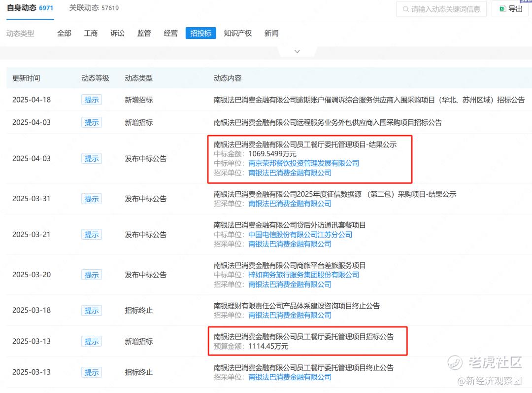This screenshot has width=532, height=393.
Task: Click 提示 tag in 2025-04-18 row
Action: 92,100
